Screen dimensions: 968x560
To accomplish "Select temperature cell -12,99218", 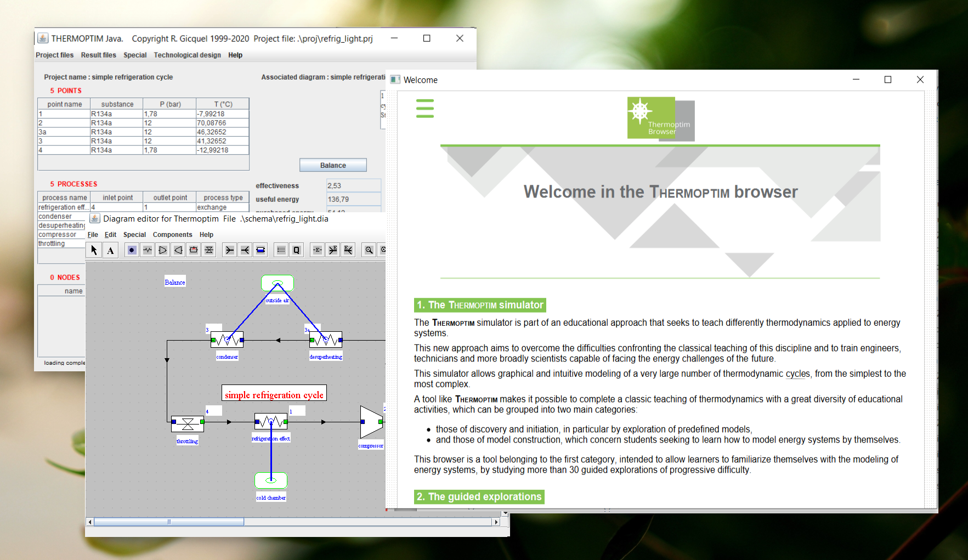I will pyautogui.click(x=222, y=150).
